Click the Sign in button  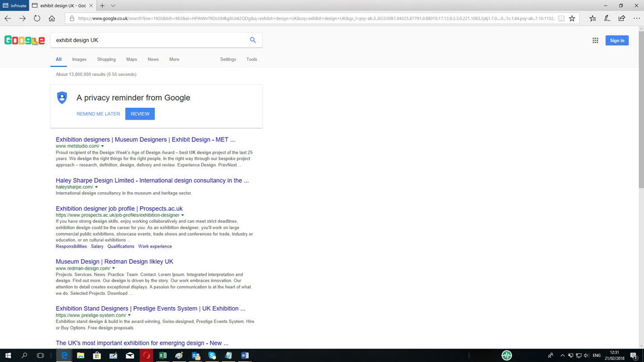(x=617, y=40)
